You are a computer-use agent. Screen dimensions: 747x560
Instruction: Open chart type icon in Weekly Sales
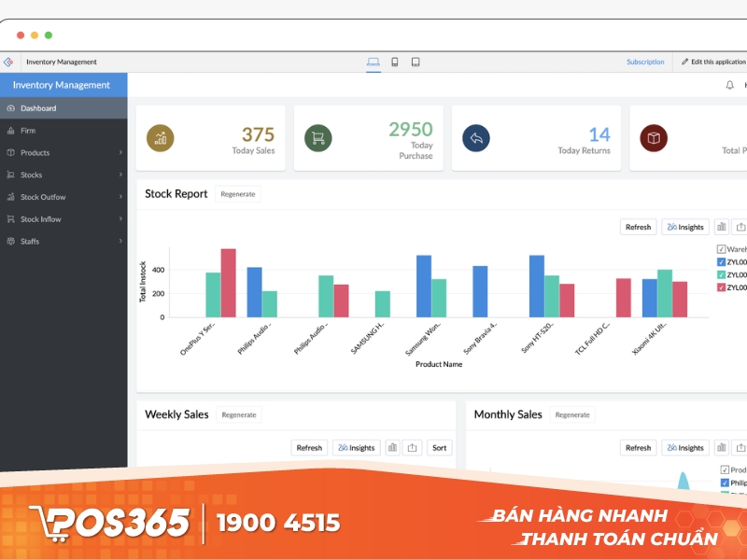(392, 448)
